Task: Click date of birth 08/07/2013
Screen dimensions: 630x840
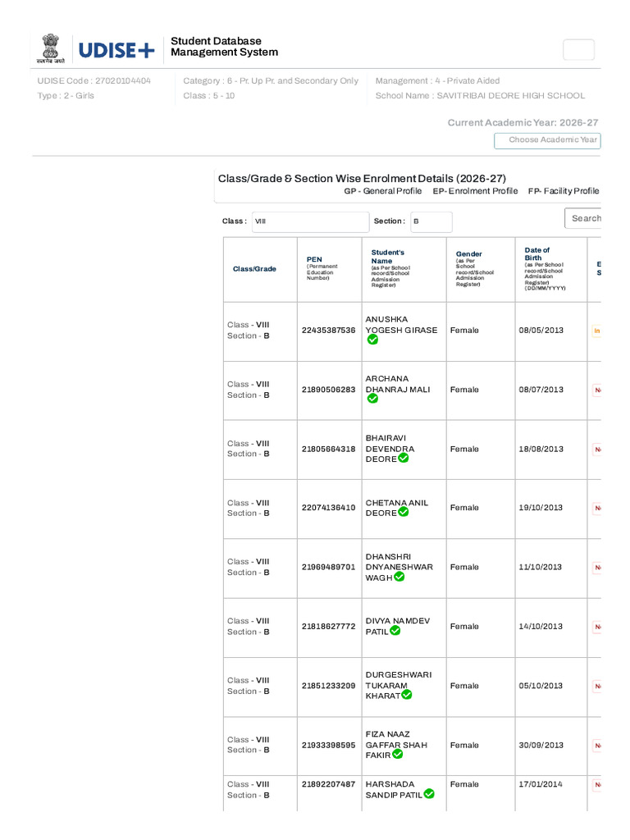Action: pos(541,390)
